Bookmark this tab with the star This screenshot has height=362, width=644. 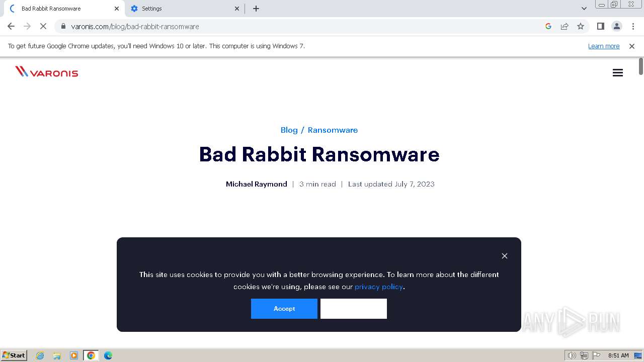[x=581, y=26]
